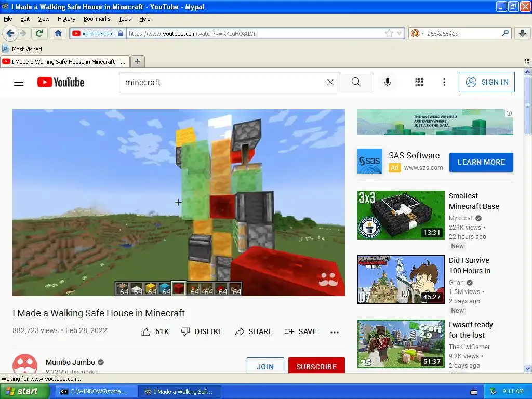
Task: Click the Minecraft video player
Action: 179,202
